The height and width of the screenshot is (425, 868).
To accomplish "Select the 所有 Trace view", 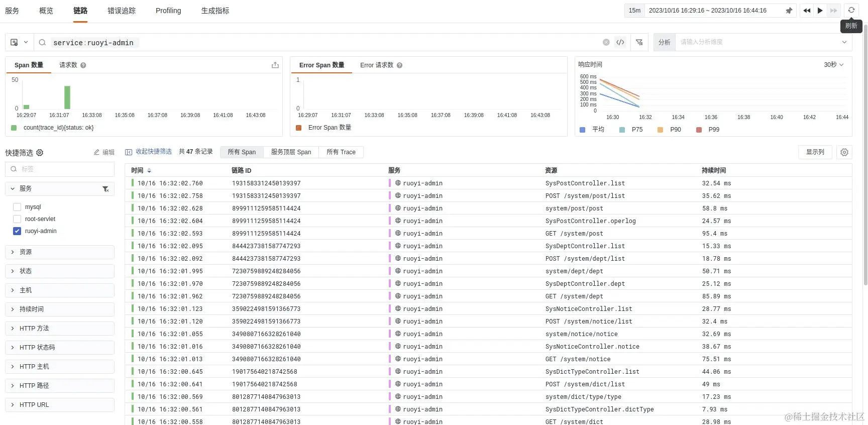I will pyautogui.click(x=341, y=152).
